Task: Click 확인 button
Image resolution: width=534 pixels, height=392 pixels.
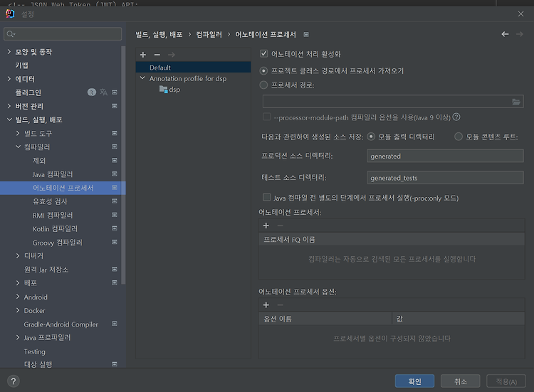Action: (414, 381)
